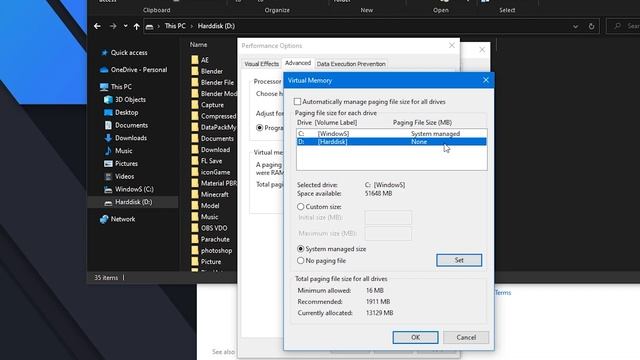Image resolution: width=640 pixels, height=360 pixels.
Task: Select the Picture folder
Action: tap(211, 262)
